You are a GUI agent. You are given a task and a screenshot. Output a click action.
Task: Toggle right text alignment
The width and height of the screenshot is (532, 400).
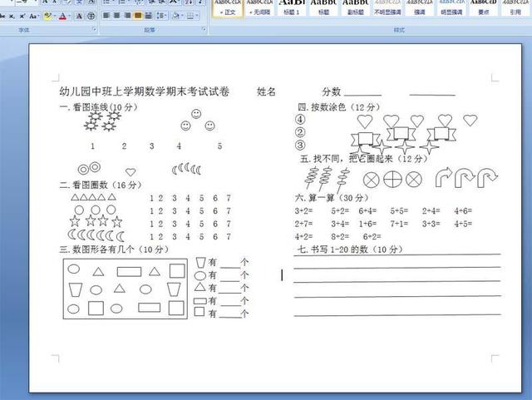(x=128, y=16)
